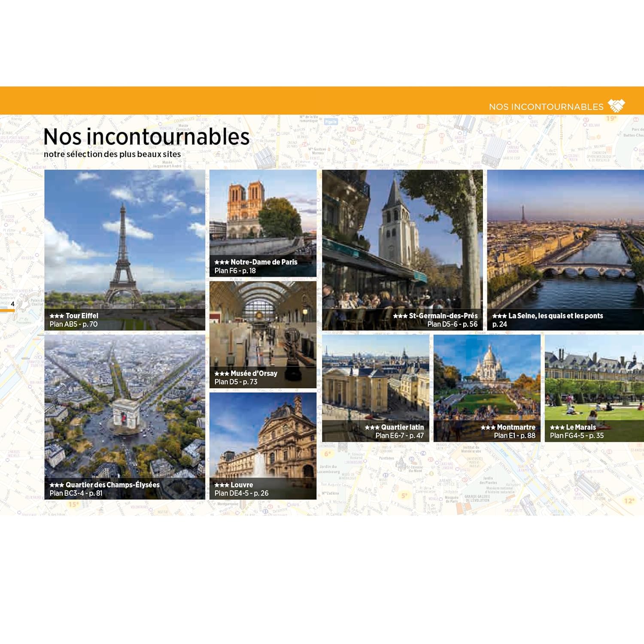The image size is (644, 644).
Task: Select the Seine river and bridges photo
Action: [565, 240]
